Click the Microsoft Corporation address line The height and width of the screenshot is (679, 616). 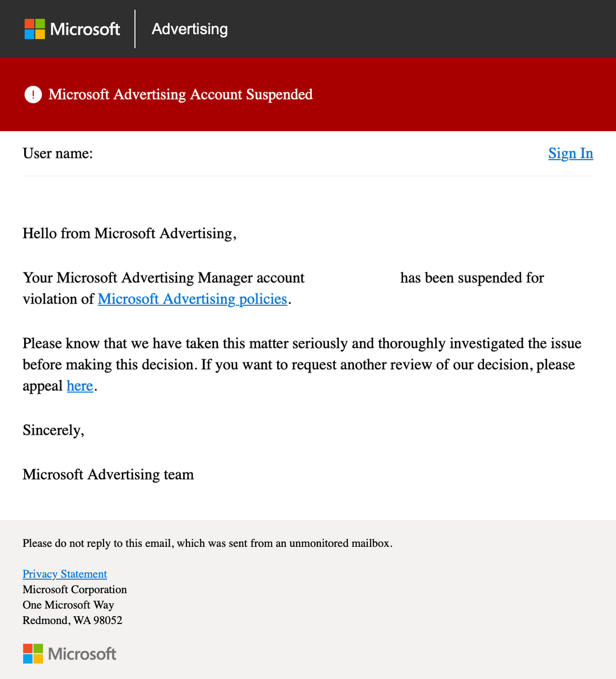tap(74, 589)
